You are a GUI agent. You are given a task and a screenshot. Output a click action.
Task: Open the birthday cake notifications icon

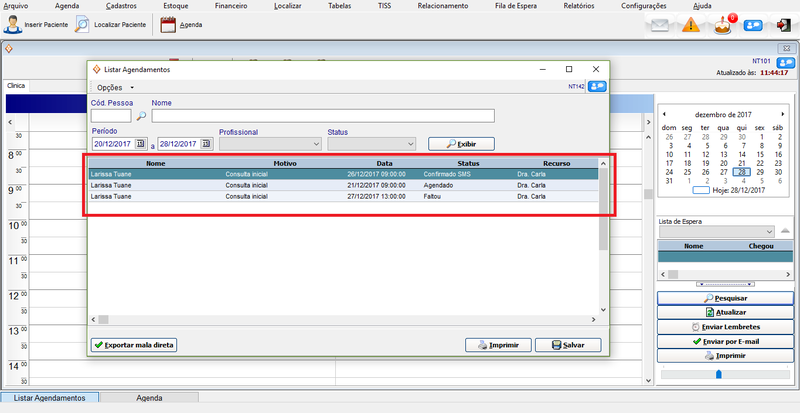point(723,26)
